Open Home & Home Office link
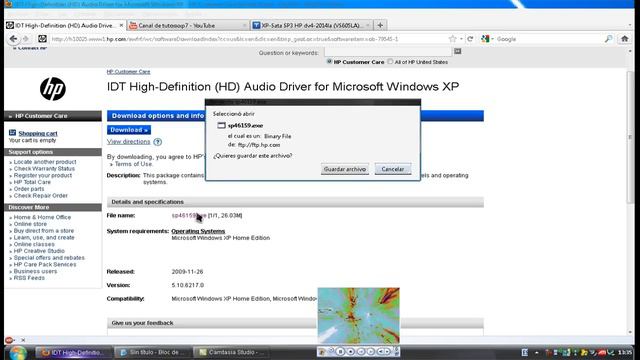640x360 pixels. point(42,217)
